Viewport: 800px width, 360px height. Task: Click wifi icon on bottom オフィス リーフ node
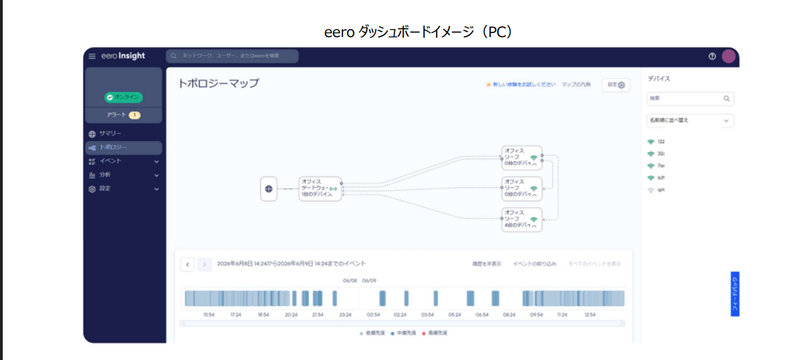click(x=534, y=219)
